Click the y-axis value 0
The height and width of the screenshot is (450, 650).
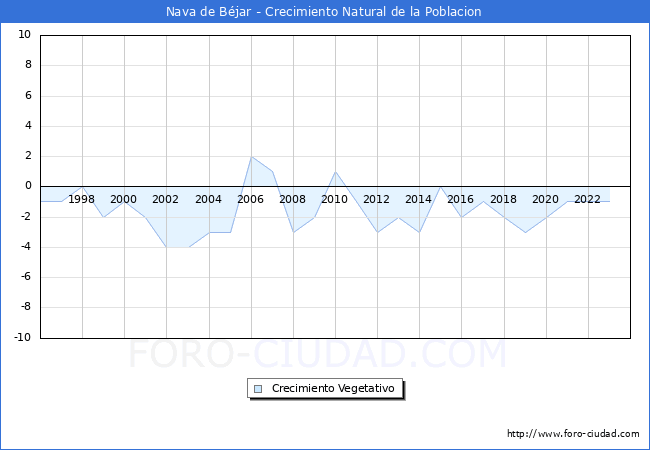tap(28, 186)
